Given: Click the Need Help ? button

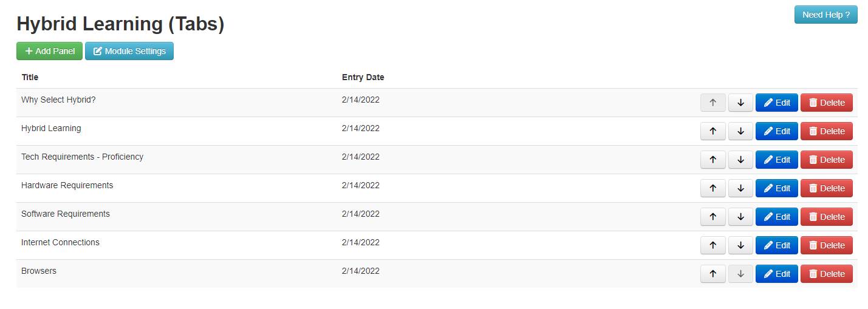Looking at the screenshot, I should coord(825,15).
